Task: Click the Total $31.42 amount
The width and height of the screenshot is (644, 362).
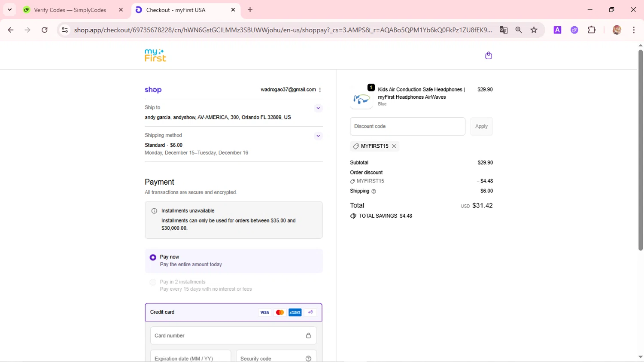Action: pos(483,206)
